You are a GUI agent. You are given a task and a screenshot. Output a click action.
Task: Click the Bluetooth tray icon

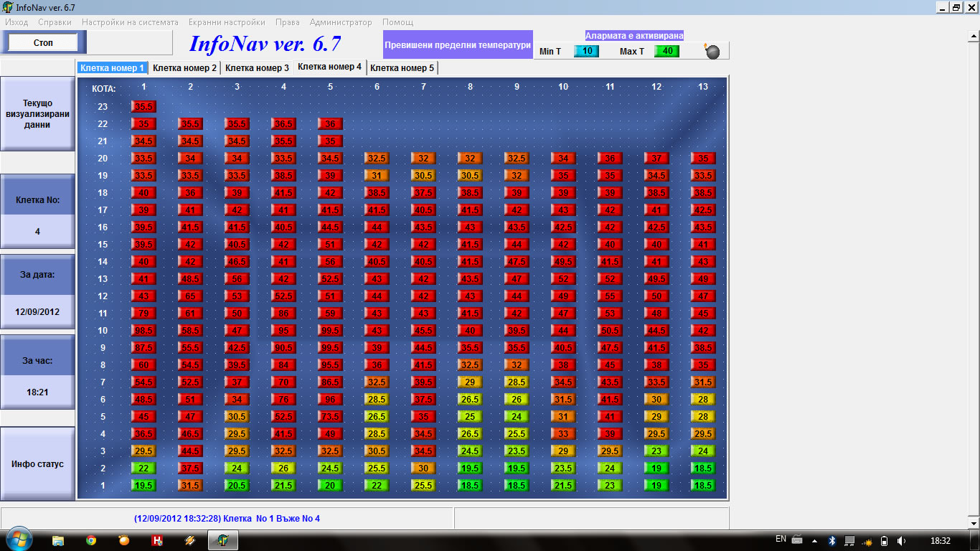pyautogui.click(x=833, y=540)
